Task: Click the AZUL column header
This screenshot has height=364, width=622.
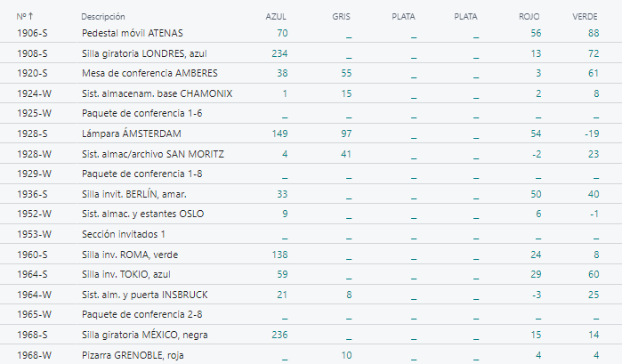Action: [277, 17]
